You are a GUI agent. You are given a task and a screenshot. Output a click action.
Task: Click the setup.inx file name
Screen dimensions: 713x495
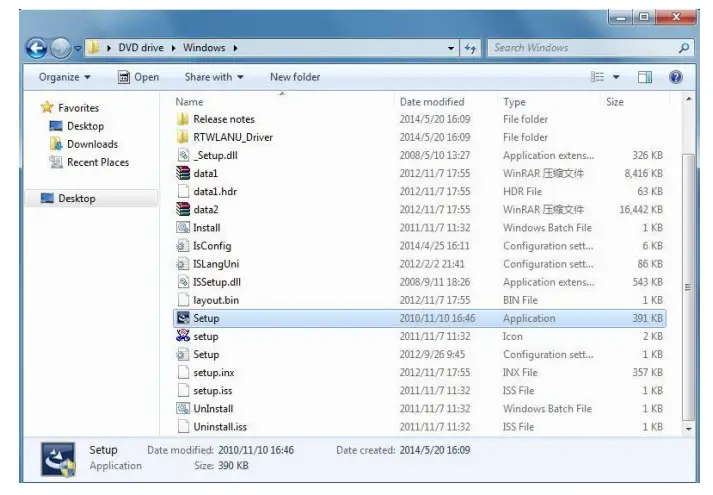tap(214, 373)
